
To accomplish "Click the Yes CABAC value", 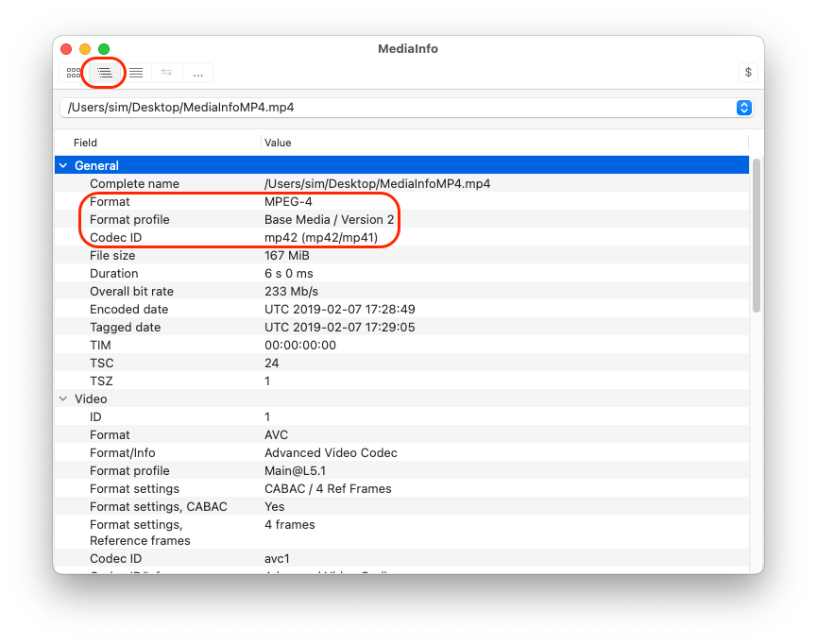I will pyautogui.click(x=275, y=507).
